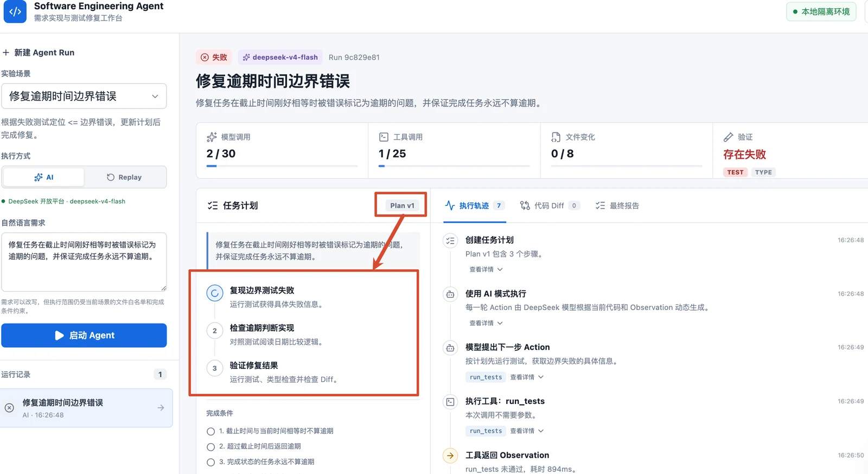Click the terminal icon beside 执行工具 run_tests

tap(450, 402)
